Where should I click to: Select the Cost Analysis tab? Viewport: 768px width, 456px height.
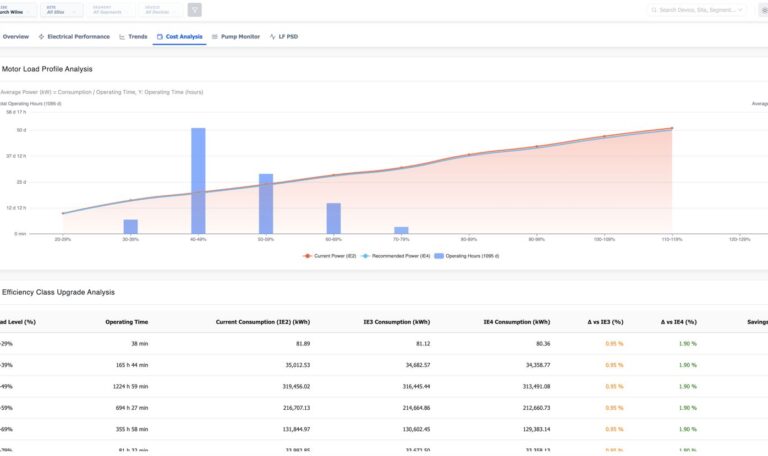tap(179, 37)
